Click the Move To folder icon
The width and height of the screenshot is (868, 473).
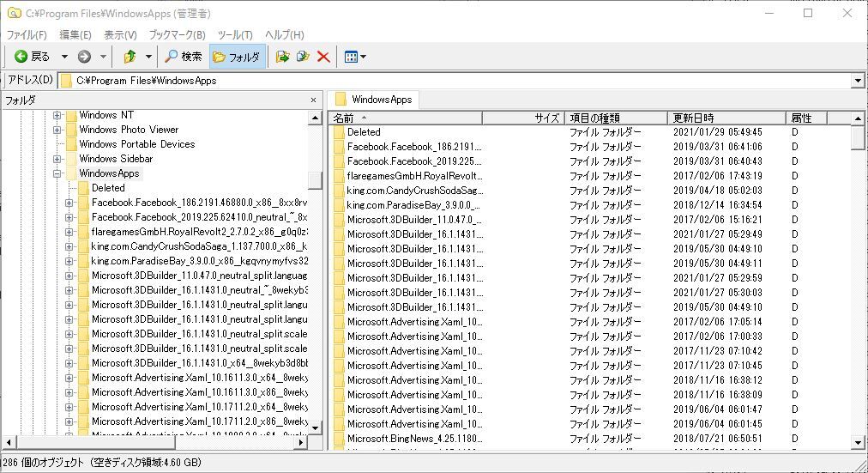[283, 57]
